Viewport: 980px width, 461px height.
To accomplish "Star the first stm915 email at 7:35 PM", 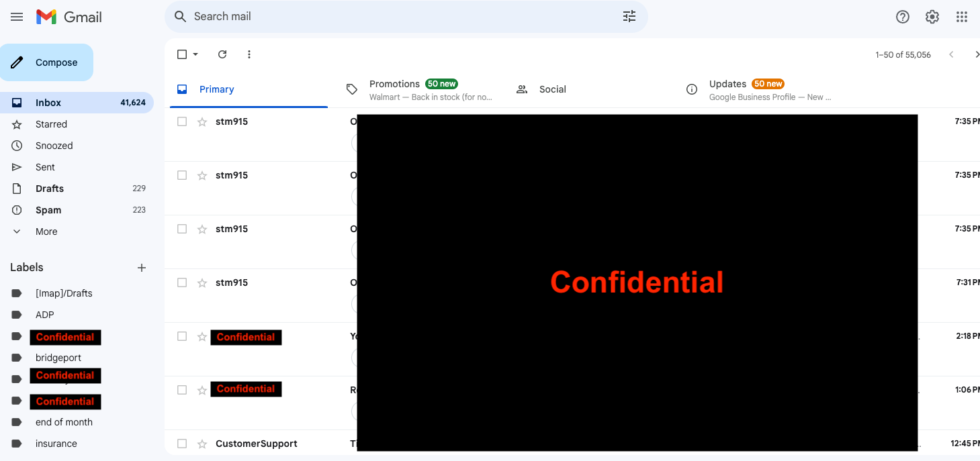I will pos(202,121).
